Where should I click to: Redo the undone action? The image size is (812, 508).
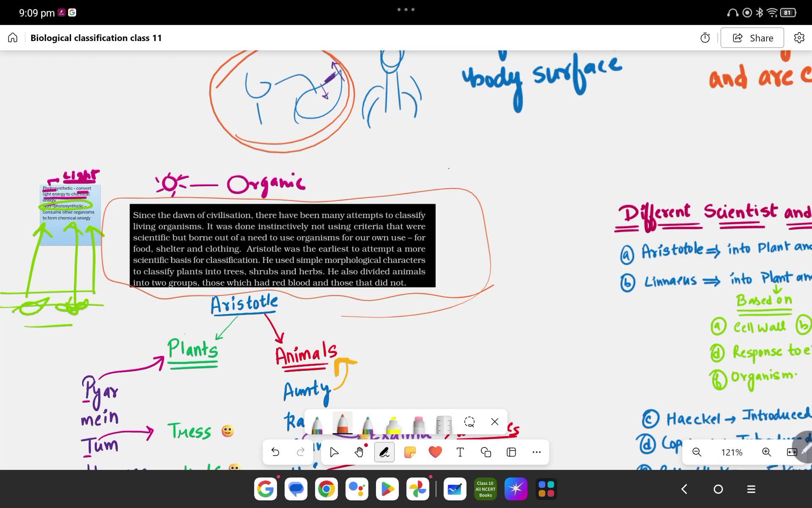pyautogui.click(x=301, y=452)
